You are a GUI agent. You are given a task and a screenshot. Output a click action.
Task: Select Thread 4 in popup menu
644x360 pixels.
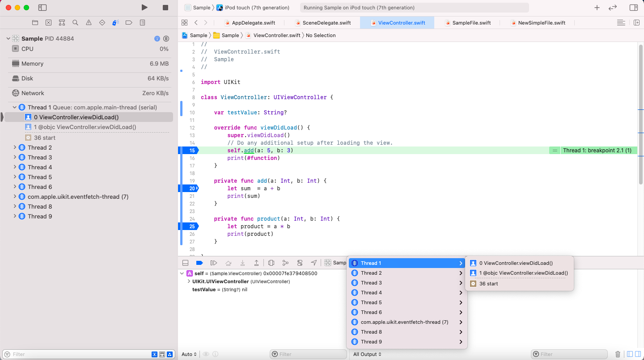click(407, 293)
